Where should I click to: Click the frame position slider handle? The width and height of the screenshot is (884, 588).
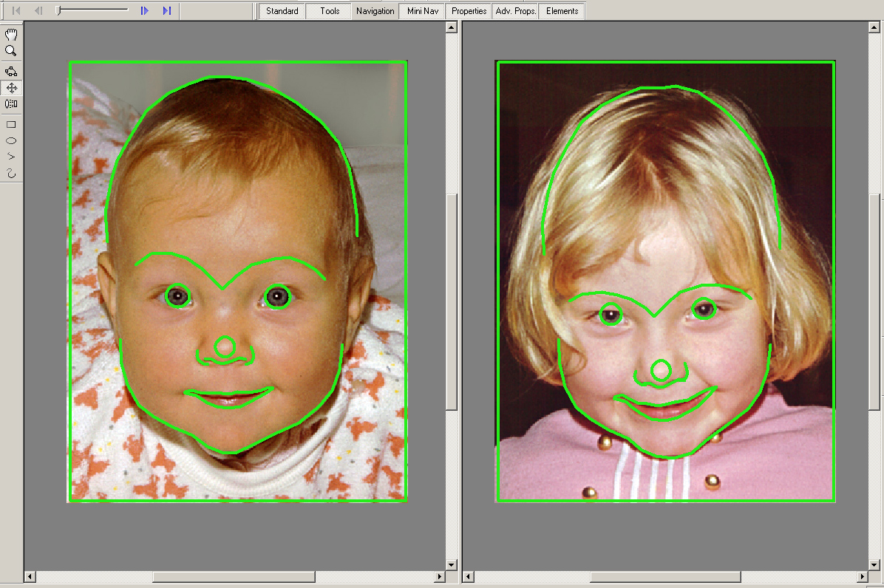58,10
